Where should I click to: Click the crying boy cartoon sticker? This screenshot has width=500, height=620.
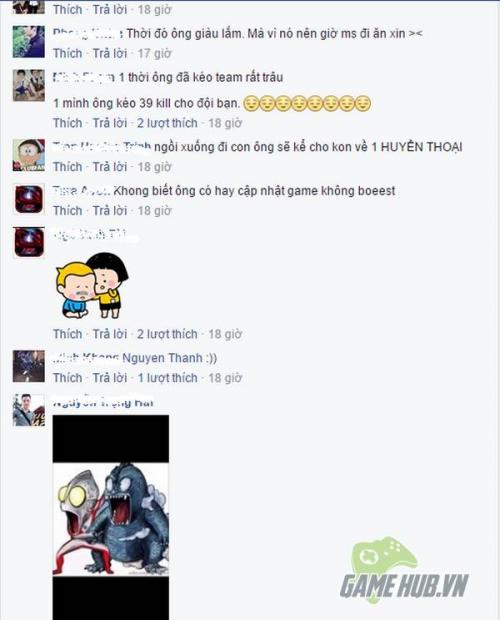[x=92, y=285]
